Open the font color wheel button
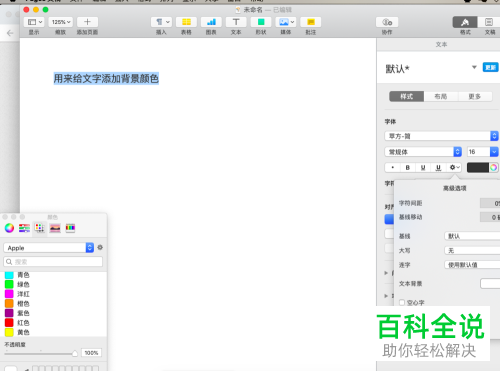This screenshot has height=371, width=500. tap(494, 167)
